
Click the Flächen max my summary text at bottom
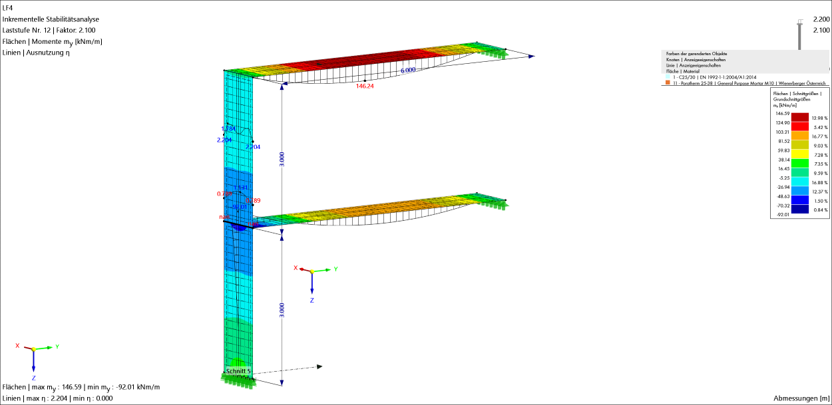pos(80,387)
